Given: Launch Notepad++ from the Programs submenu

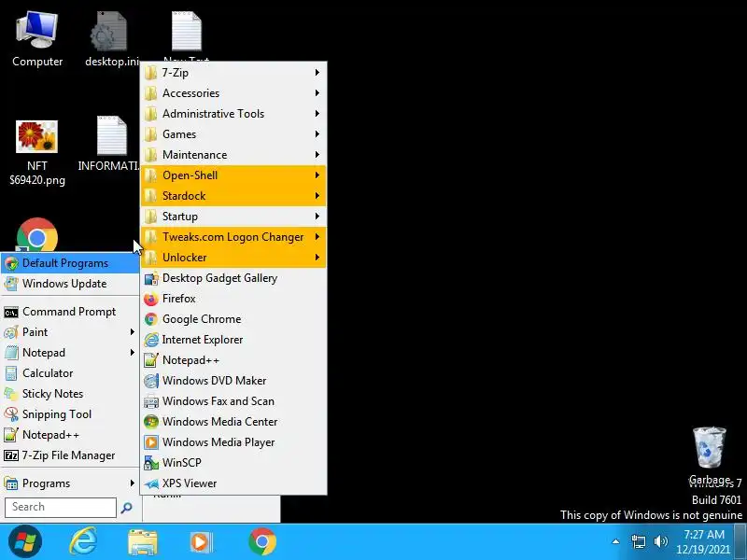Looking at the screenshot, I should [233, 360].
